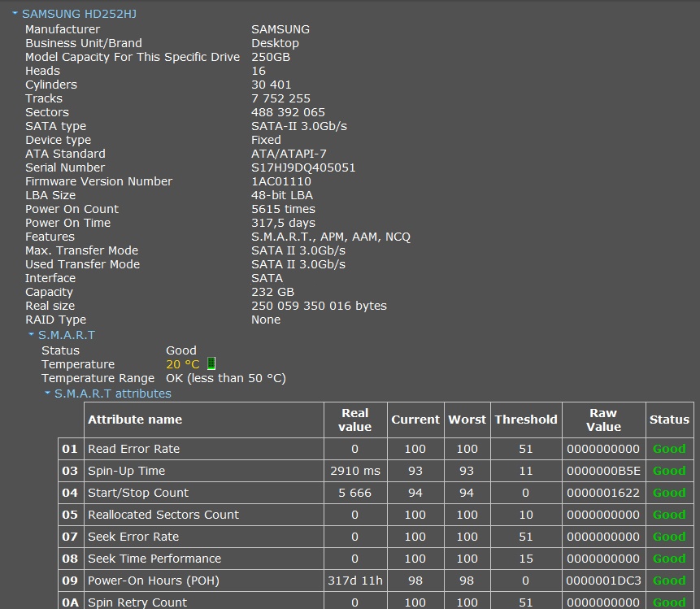Click the S.M.A.R.T Status value Good
Screen dimensions: 700x609
point(181,350)
